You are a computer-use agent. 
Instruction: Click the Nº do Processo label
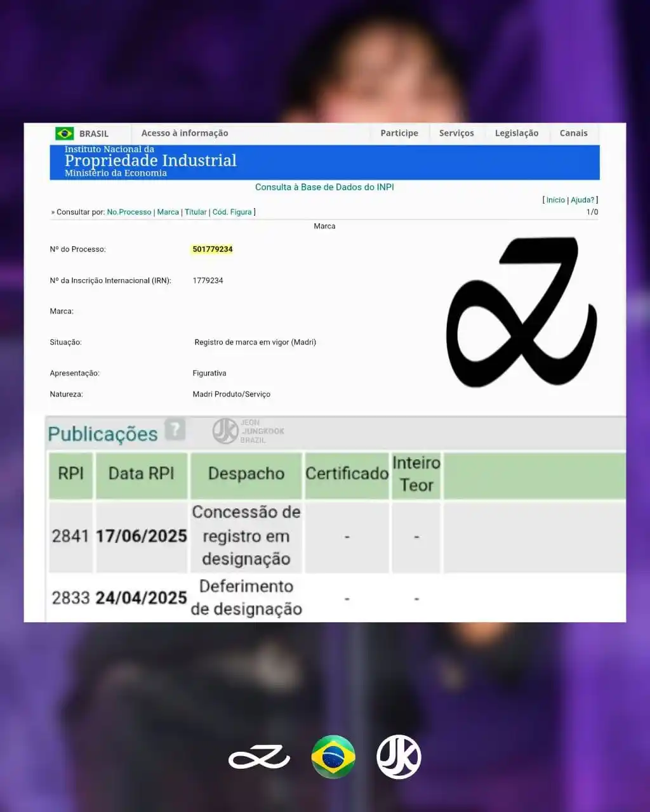tap(78, 249)
